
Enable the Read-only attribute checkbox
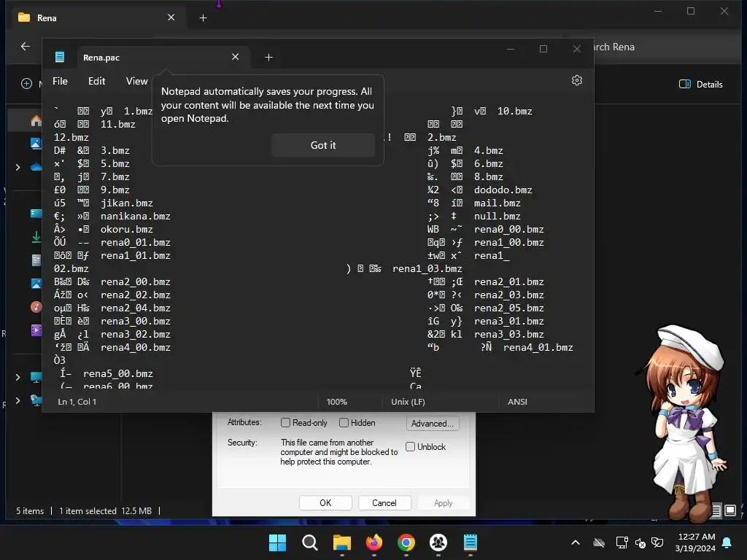pyautogui.click(x=285, y=422)
